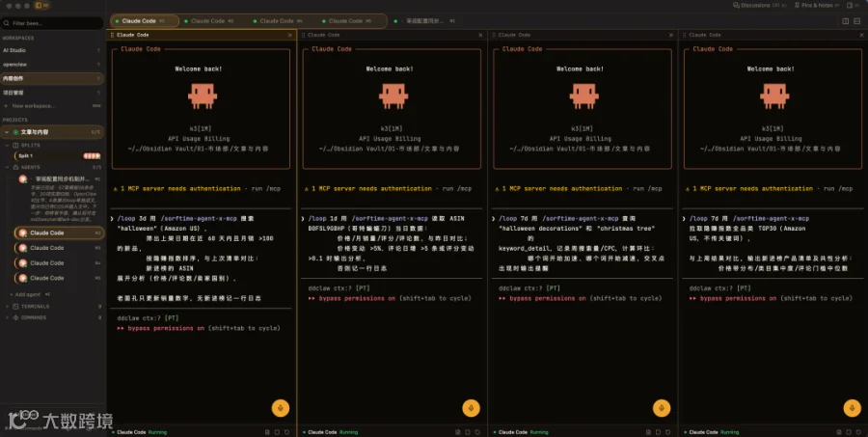The width and height of the screenshot is (868, 437).
Task: Click the split columns layout icon
Action: click(x=845, y=21)
